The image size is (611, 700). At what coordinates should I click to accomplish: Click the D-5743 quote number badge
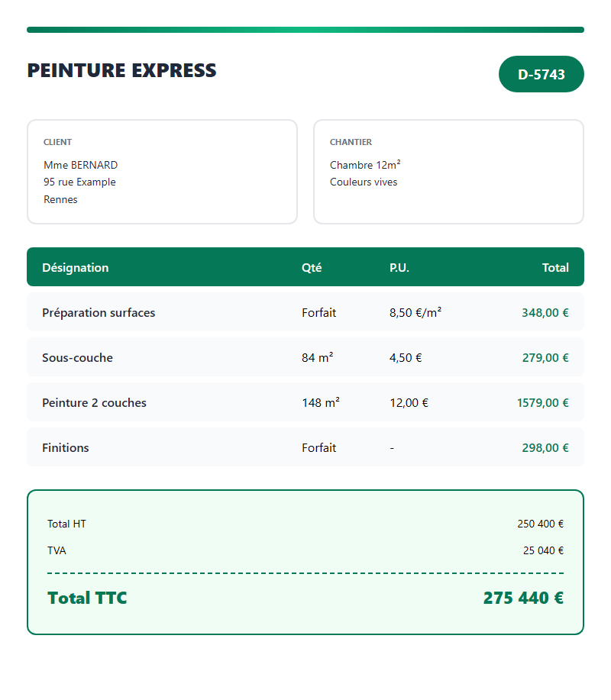[x=541, y=74]
